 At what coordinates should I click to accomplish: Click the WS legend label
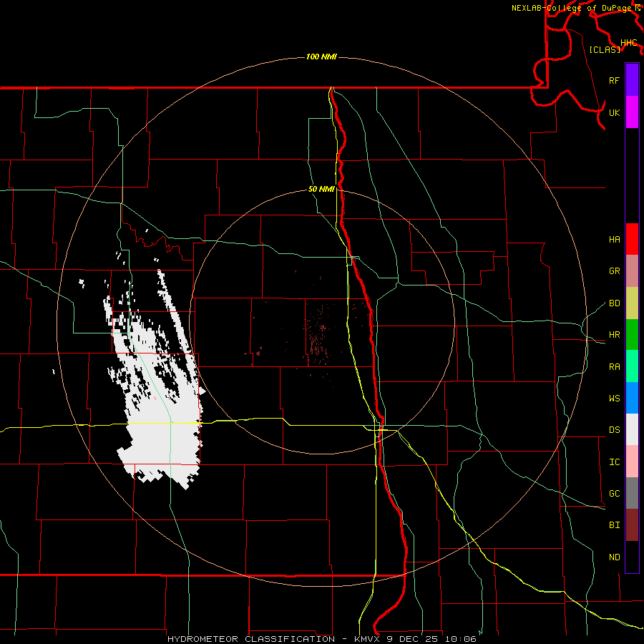(x=615, y=399)
